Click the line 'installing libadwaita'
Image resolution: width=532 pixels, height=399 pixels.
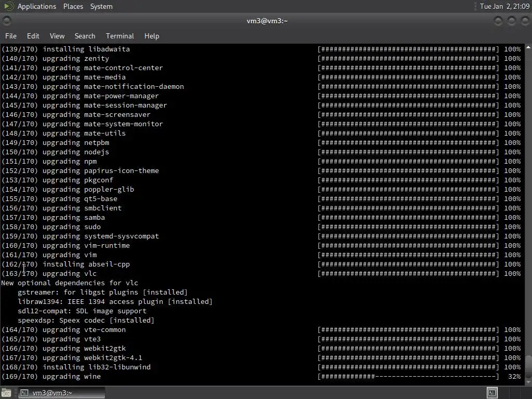pyautogui.click(x=65, y=49)
